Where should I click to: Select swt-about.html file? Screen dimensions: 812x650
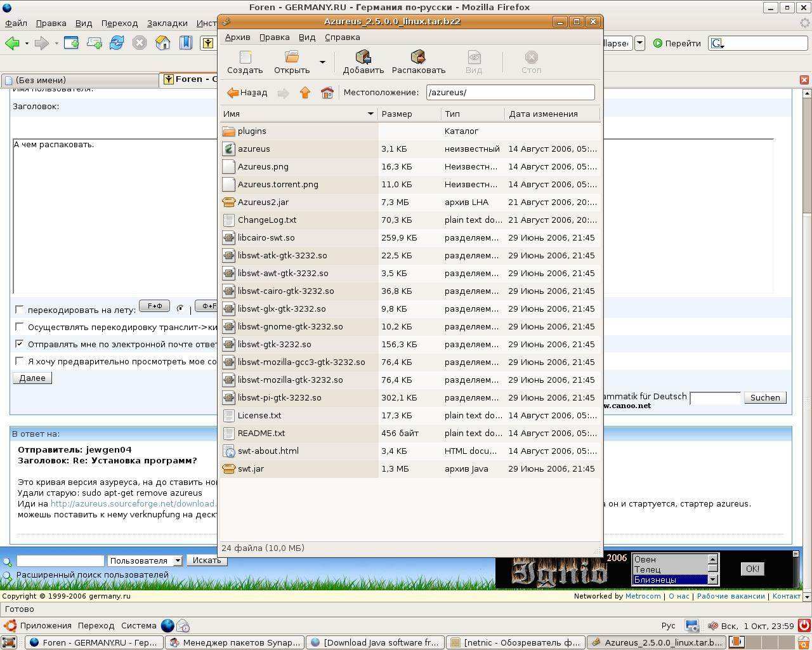coord(410,451)
